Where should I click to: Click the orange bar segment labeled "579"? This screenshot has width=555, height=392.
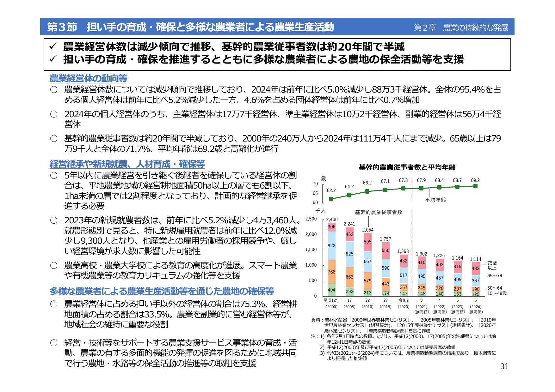367,281
